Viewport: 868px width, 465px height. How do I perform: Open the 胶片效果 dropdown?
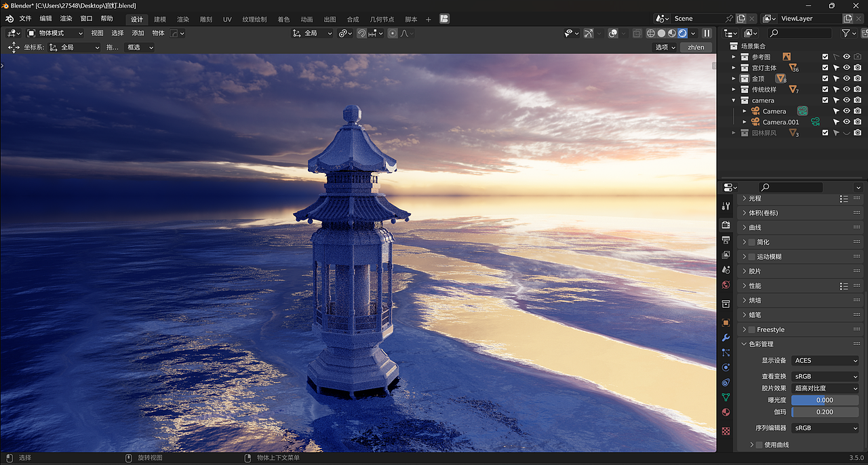[x=825, y=388]
